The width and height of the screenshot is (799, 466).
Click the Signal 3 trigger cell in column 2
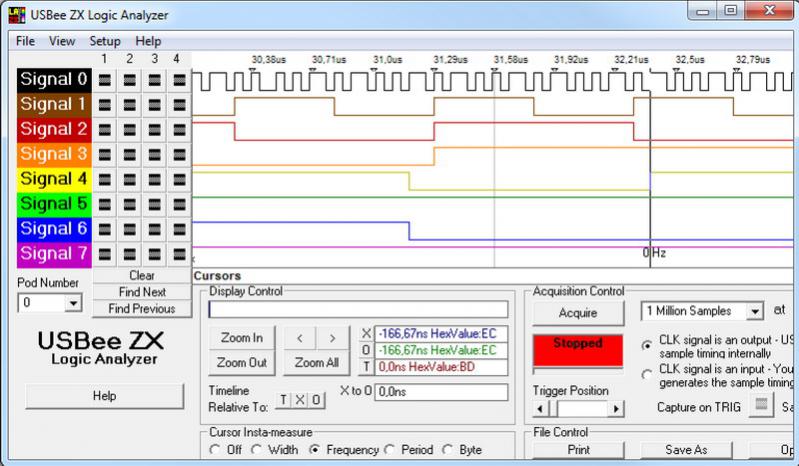(x=129, y=154)
